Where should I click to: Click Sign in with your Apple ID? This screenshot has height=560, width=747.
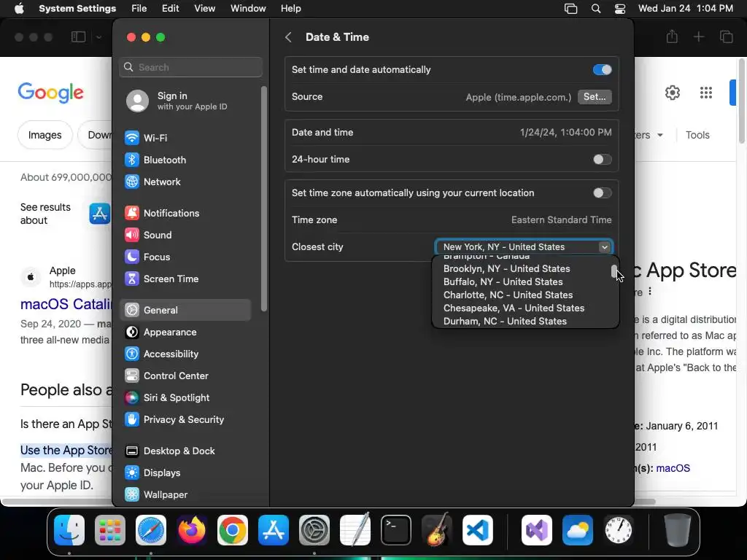pos(185,101)
